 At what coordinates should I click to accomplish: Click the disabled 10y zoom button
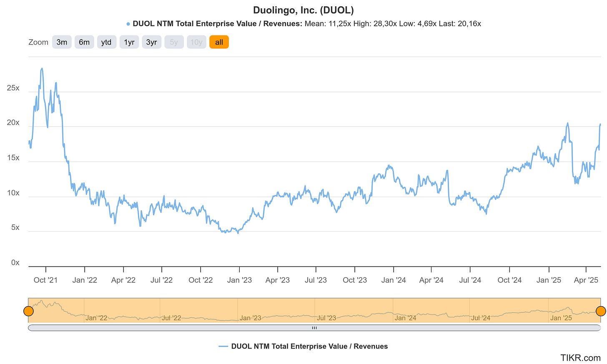click(x=196, y=42)
